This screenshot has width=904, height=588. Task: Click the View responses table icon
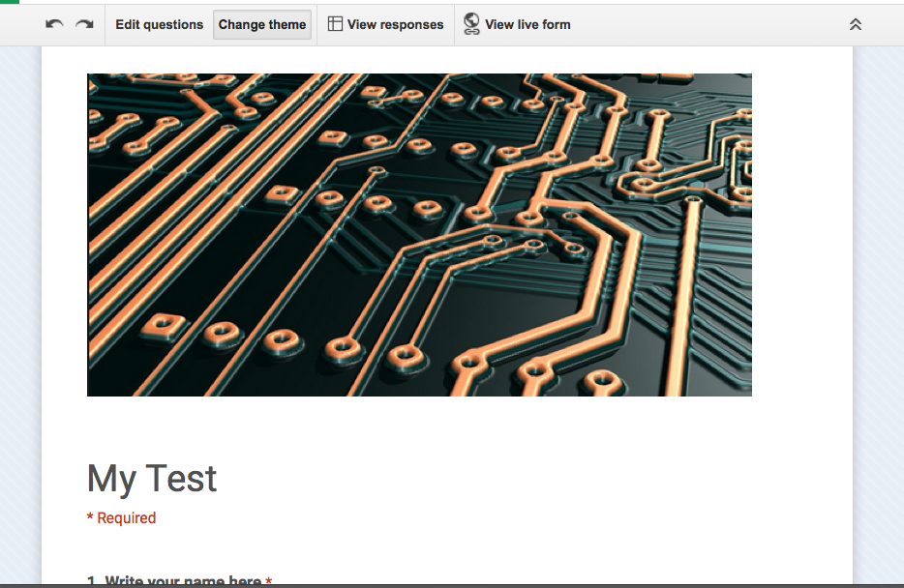pyautogui.click(x=335, y=23)
